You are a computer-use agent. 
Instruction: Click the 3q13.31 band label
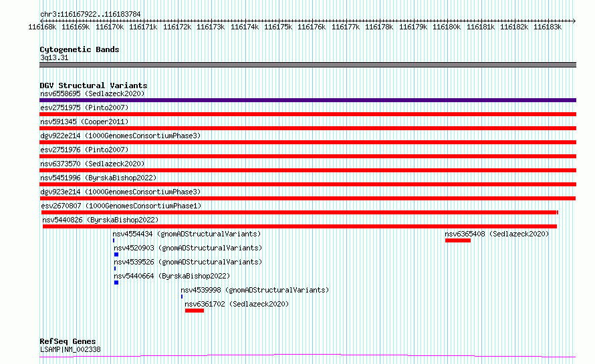tap(54, 57)
